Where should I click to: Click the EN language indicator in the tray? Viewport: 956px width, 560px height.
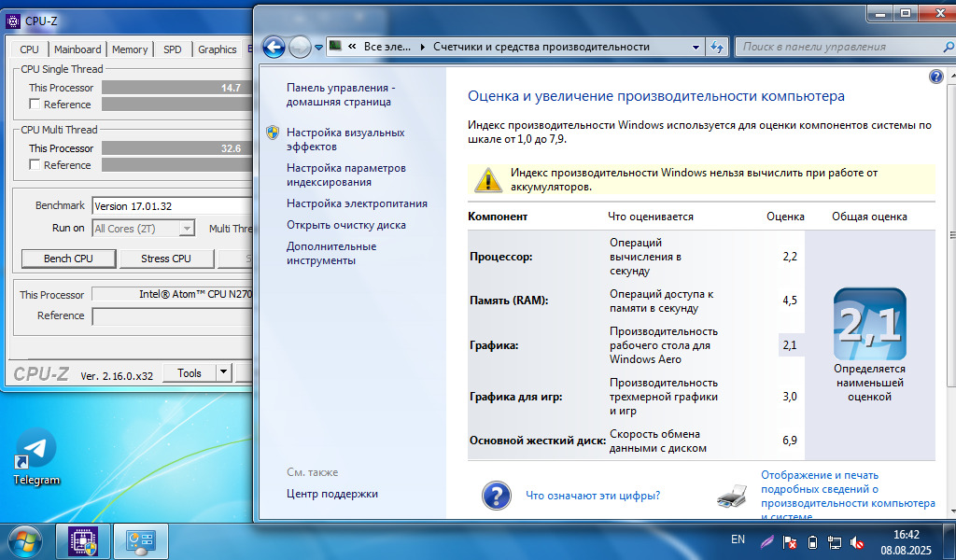[738, 539]
